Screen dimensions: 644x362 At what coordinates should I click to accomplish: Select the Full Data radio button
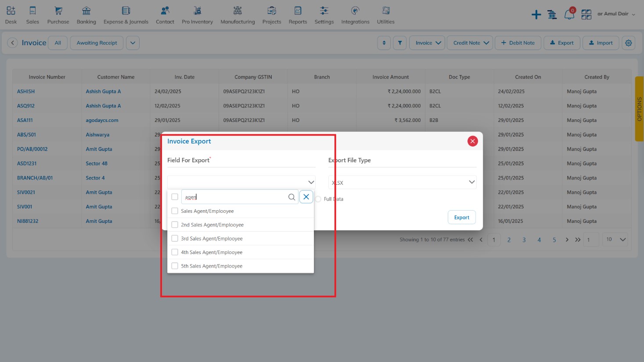(318, 199)
